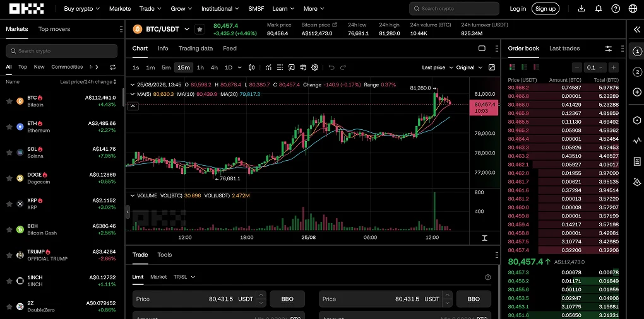Star 1INCH in markets list

9,281
